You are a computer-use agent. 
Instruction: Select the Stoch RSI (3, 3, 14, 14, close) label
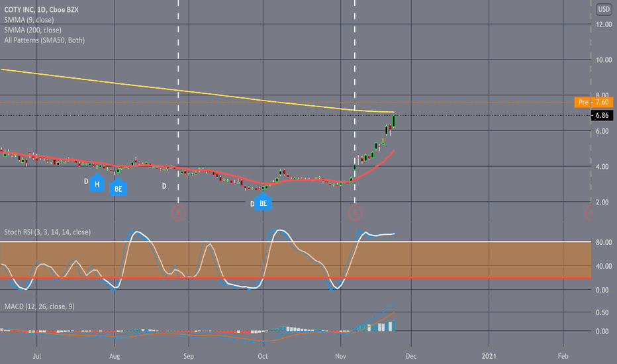click(x=47, y=232)
